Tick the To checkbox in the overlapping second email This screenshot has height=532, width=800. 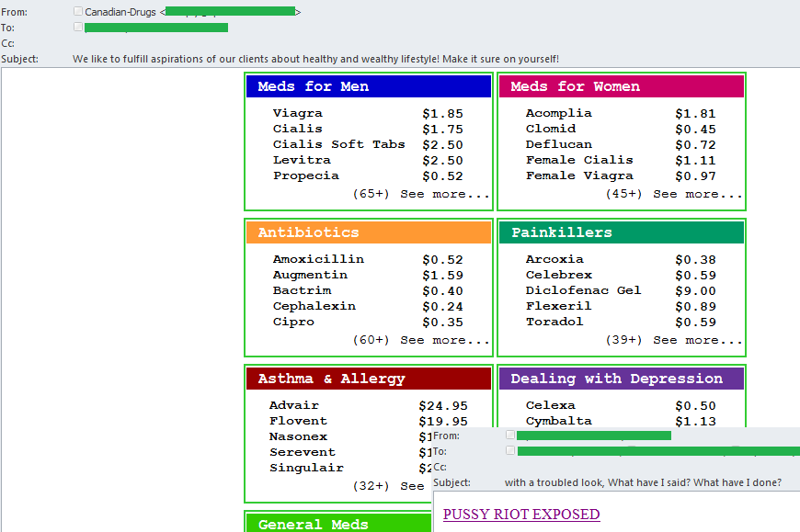[x=510, y=450]
